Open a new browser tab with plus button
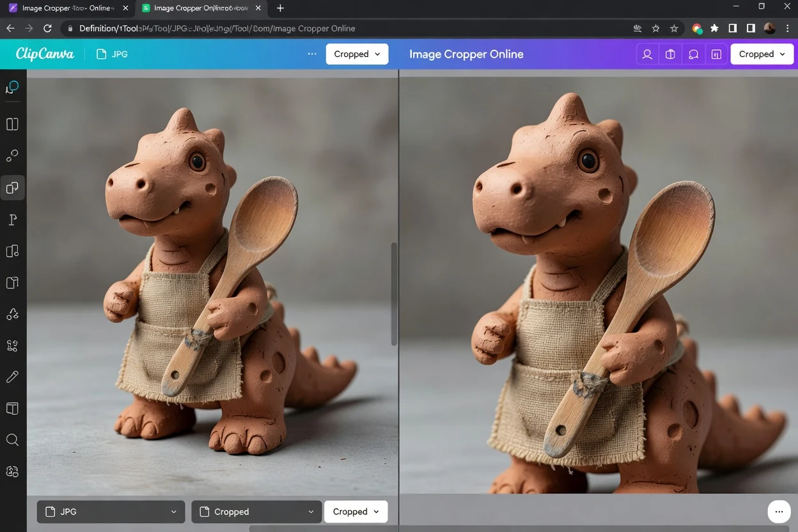This screenshot has width=798, height=532. coord(280,8)
